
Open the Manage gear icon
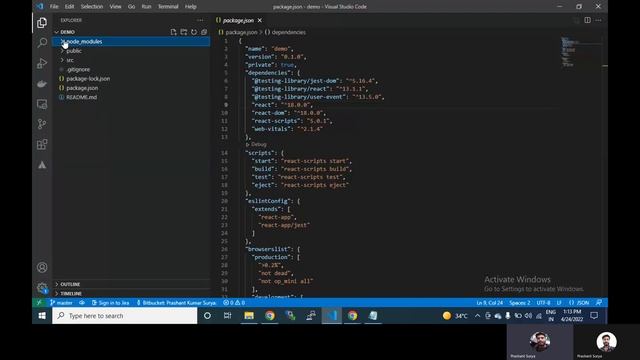coord(42,288)
